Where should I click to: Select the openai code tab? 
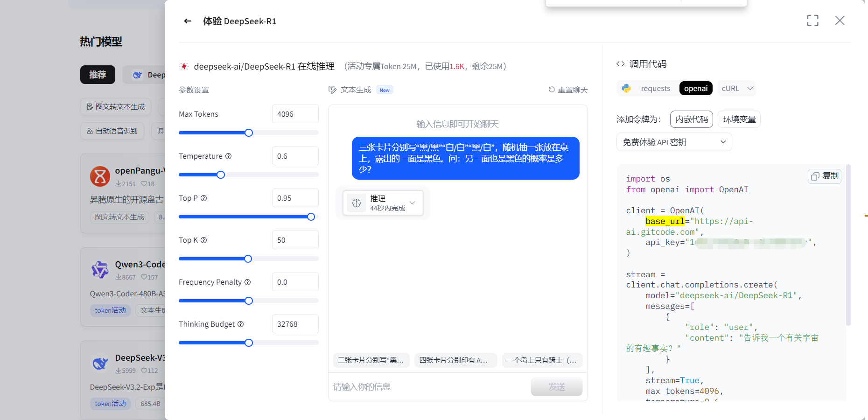[x=696, y=88]
